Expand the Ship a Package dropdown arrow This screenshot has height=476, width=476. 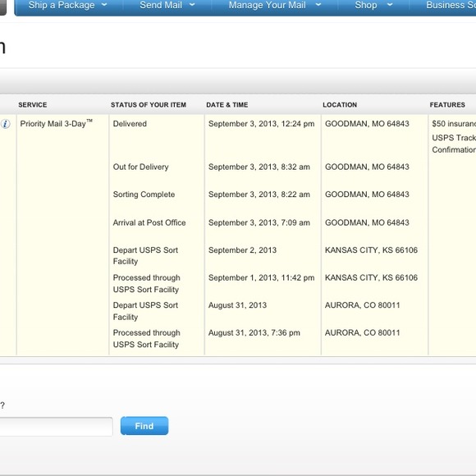tap(104, 5)
